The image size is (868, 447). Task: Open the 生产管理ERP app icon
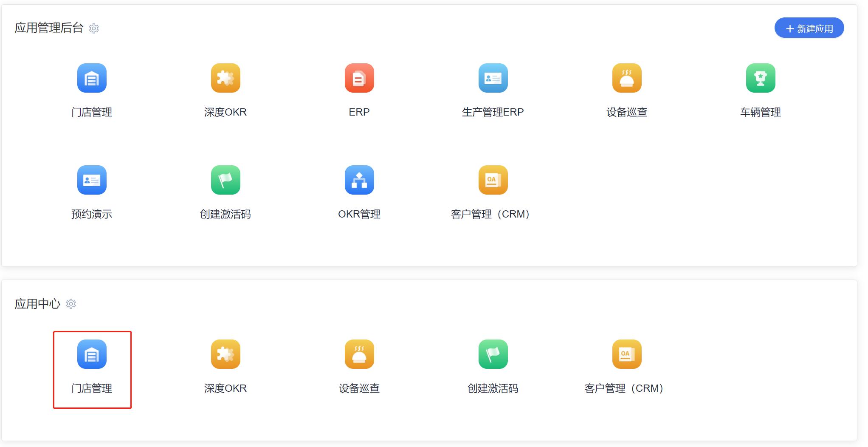[x=493, y=78]
